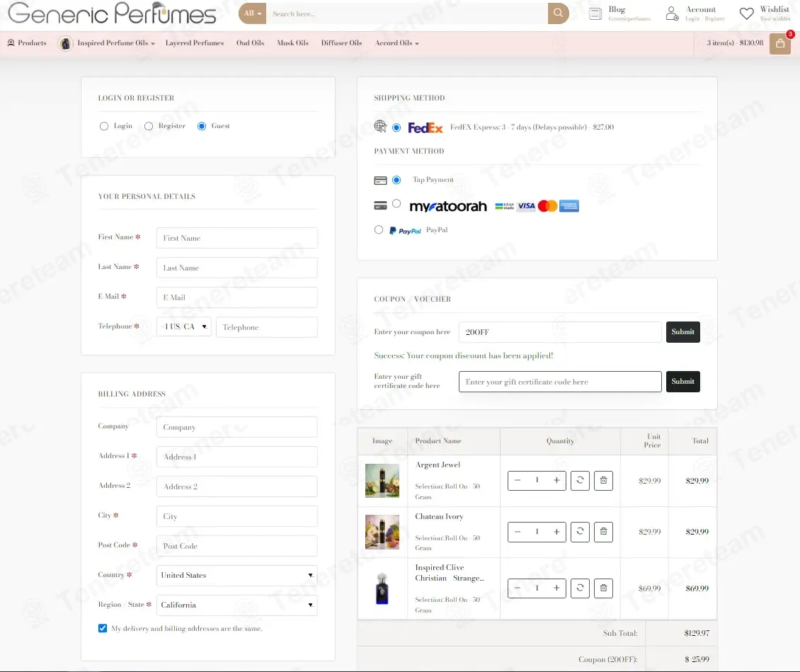The width and height of the screenshot is (800, 672).
Task: Open the Blog icon in header
Action: (x=595, y=13)
